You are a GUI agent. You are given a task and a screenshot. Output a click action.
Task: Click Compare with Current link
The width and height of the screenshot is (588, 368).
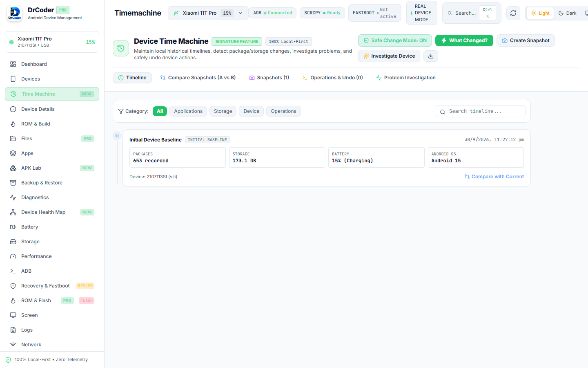[494, 177]
